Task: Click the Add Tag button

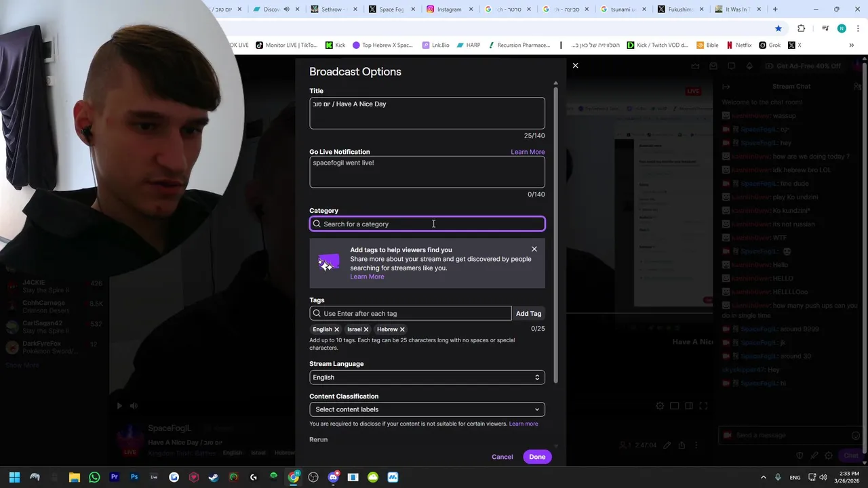Action: [528, 313]
